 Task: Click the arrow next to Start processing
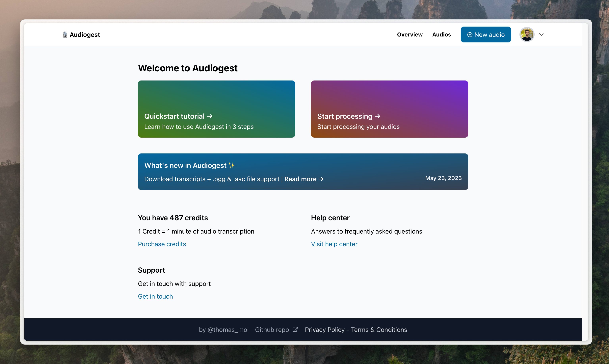tap(377, 116)
